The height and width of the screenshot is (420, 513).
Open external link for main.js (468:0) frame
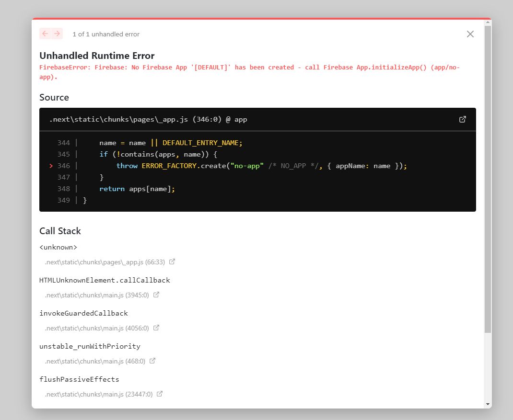[x=152, y=361]
